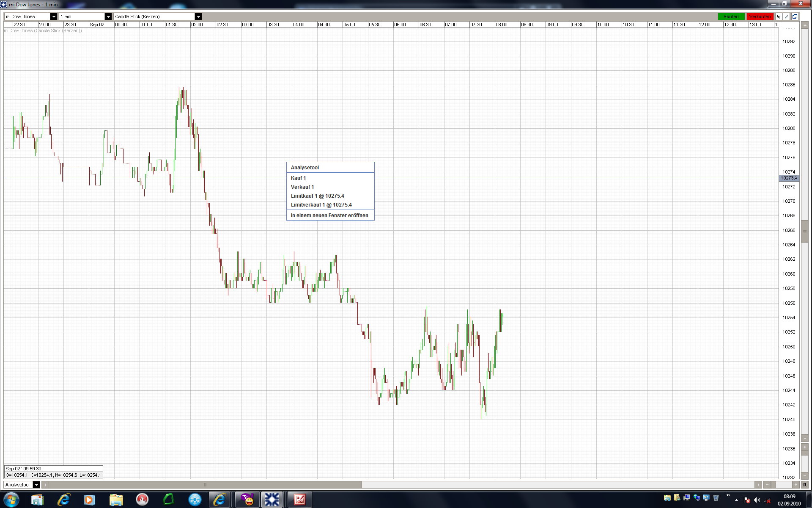Viewport: 812px width, 508px height.
Task: Open Internet Explorer from the taskbar
Action: coord(64,500)
